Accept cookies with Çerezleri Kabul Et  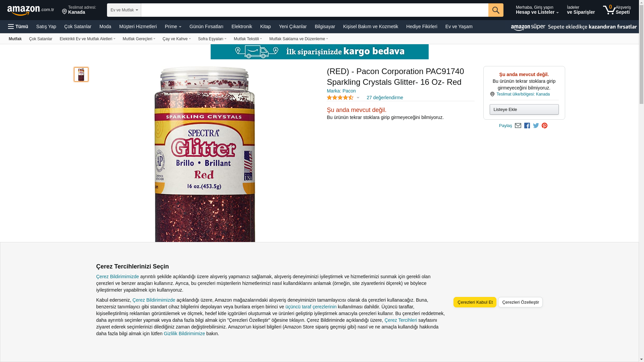(475, 302)
